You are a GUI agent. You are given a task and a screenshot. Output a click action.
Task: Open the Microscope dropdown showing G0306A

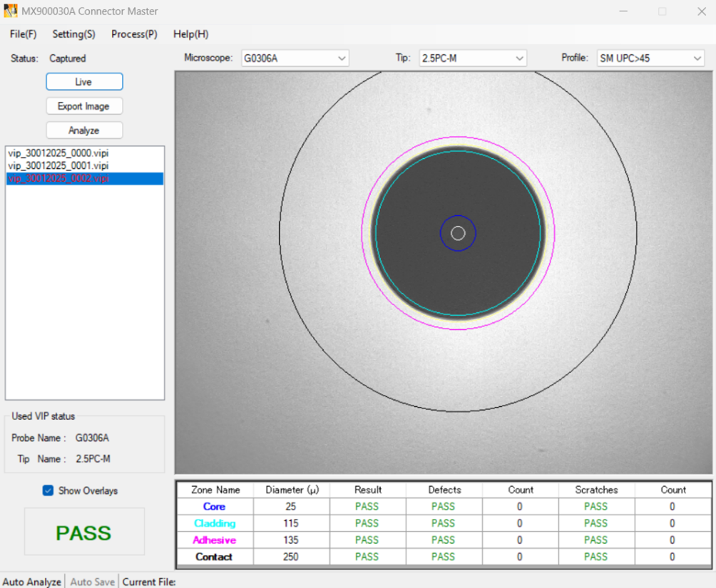coord(295,58)
